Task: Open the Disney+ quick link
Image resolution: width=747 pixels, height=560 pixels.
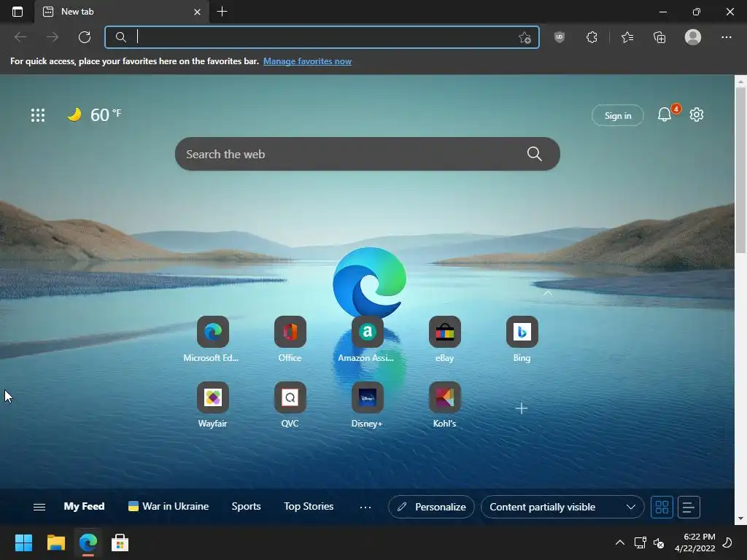Action: coord(367,405)
